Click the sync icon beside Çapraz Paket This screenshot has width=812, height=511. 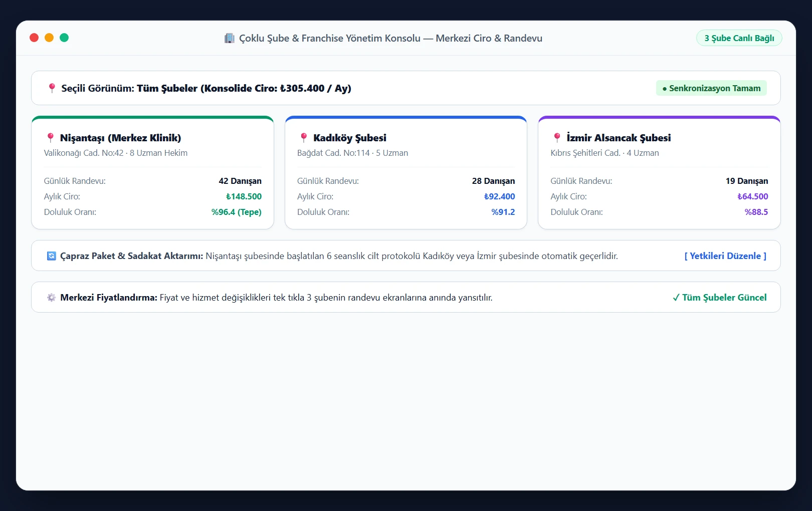tap(52, 256)
